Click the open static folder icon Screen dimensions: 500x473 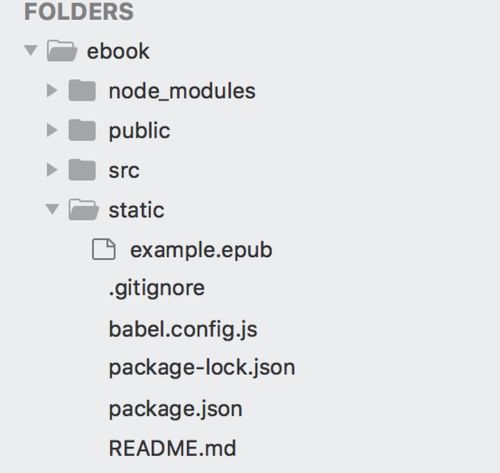point(84,209)
